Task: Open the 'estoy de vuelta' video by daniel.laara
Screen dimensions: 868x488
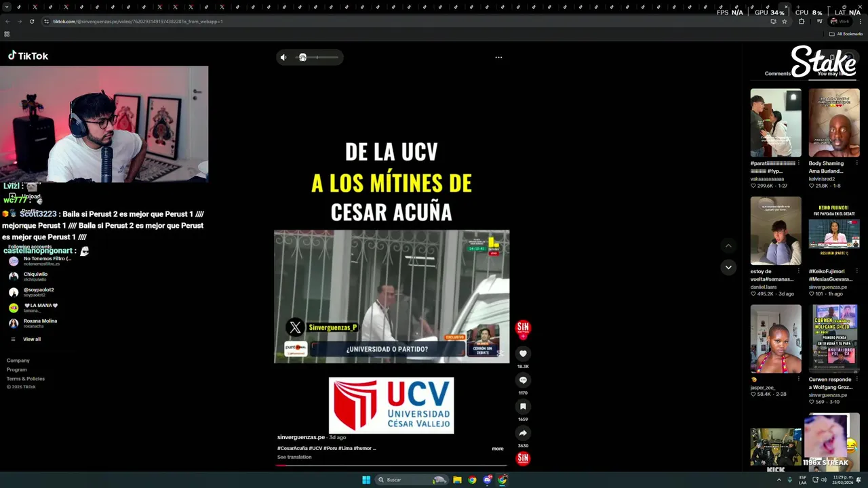Action: 776,230
